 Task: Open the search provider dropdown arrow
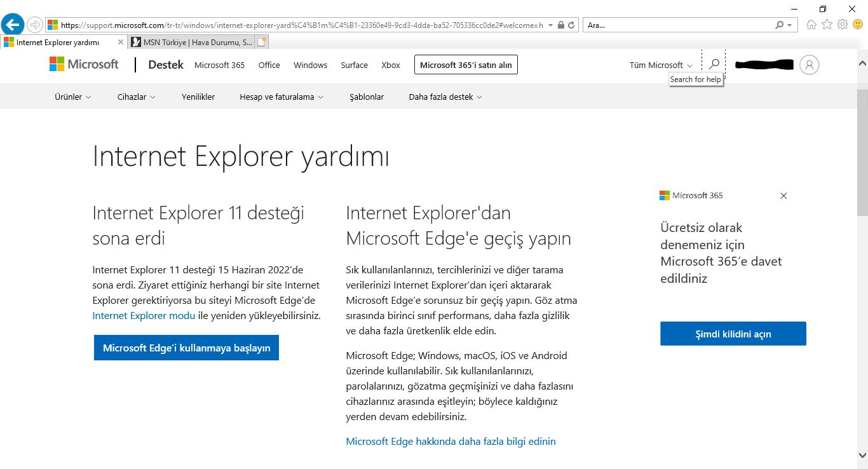790,25
